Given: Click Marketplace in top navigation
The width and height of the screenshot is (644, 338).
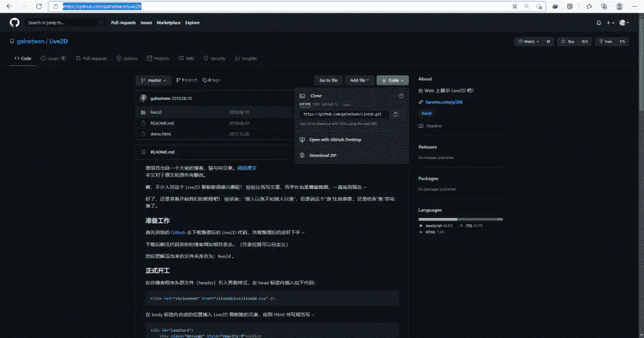Looking at the screenshot, I should 169,23.
